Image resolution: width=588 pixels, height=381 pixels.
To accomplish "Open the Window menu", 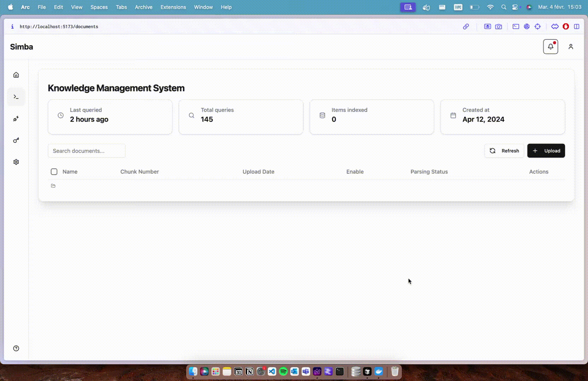I will click(203, 7).
